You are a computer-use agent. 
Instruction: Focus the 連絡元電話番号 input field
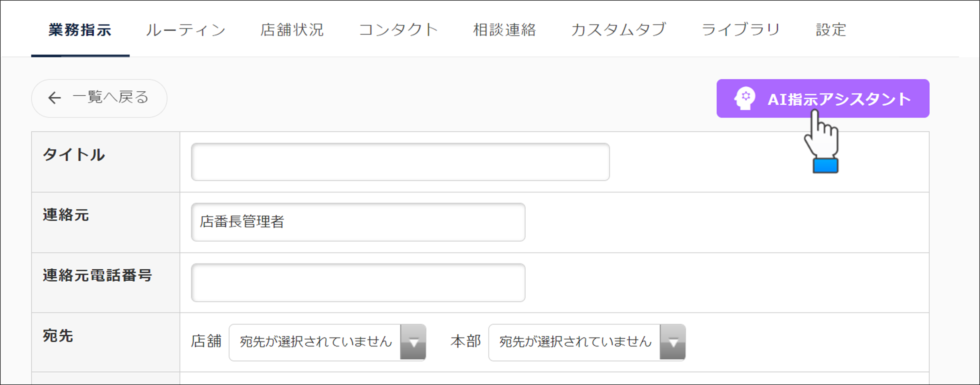(x=358, y=282)
